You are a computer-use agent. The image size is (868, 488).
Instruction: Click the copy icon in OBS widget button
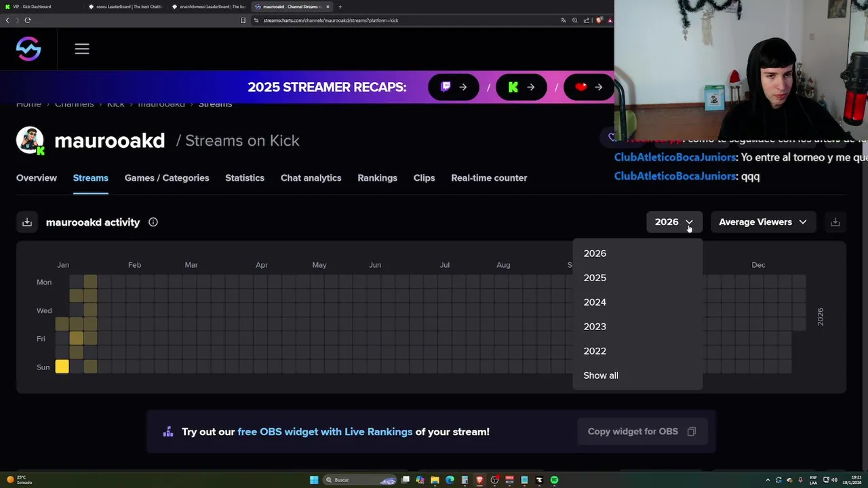tap(692, 432)
